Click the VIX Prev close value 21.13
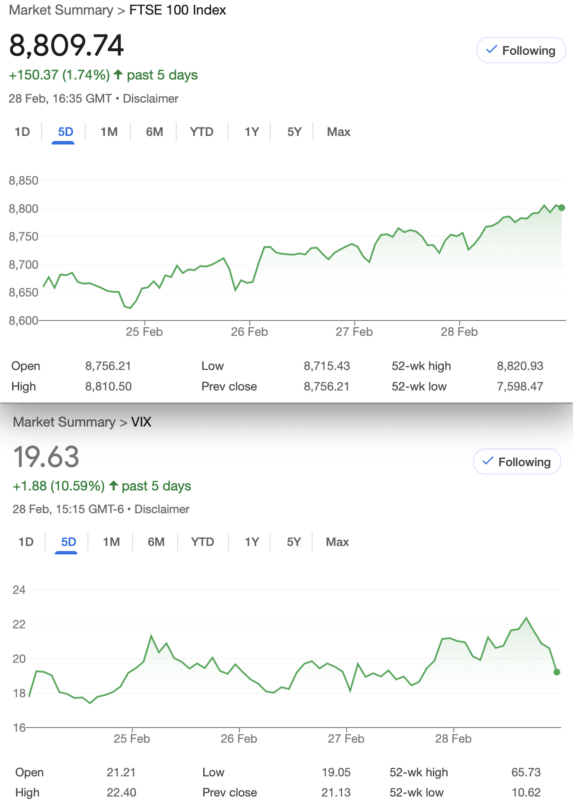The width and height of the screenshot is (573, 800). [336, 792]
